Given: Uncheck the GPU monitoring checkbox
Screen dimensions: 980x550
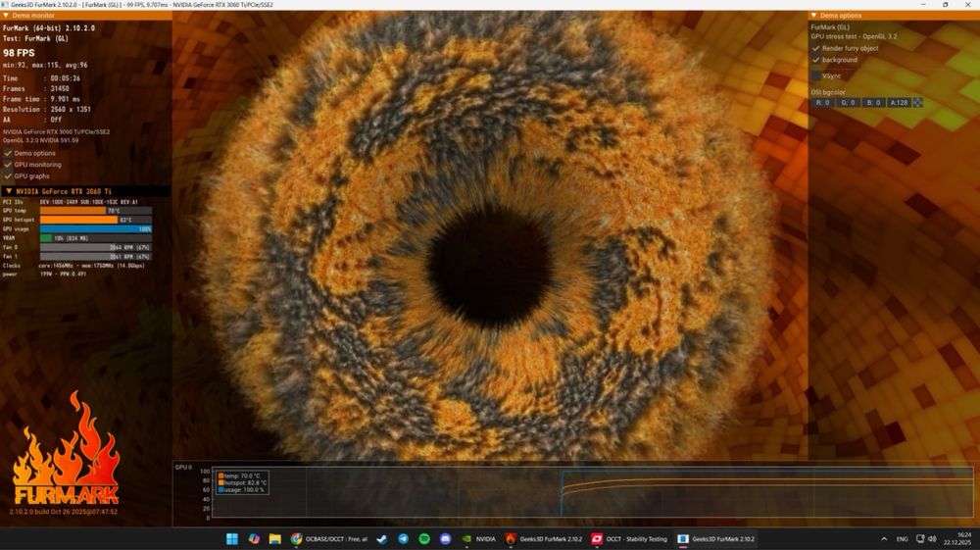Looking at the screenshot, I should 8,165.
